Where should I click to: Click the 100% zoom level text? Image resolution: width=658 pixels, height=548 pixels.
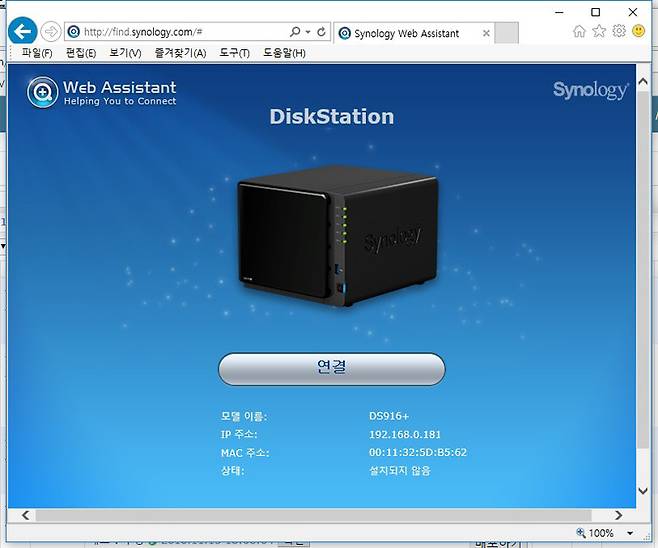tap(601, 533)
